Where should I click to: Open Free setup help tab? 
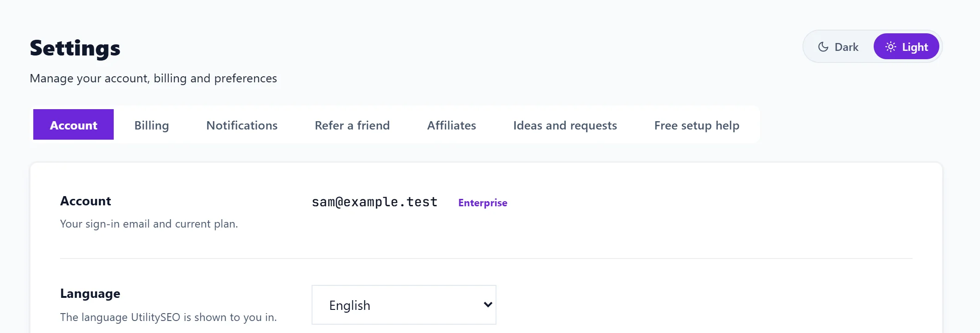pyautogui.click(x=697, y=125)
